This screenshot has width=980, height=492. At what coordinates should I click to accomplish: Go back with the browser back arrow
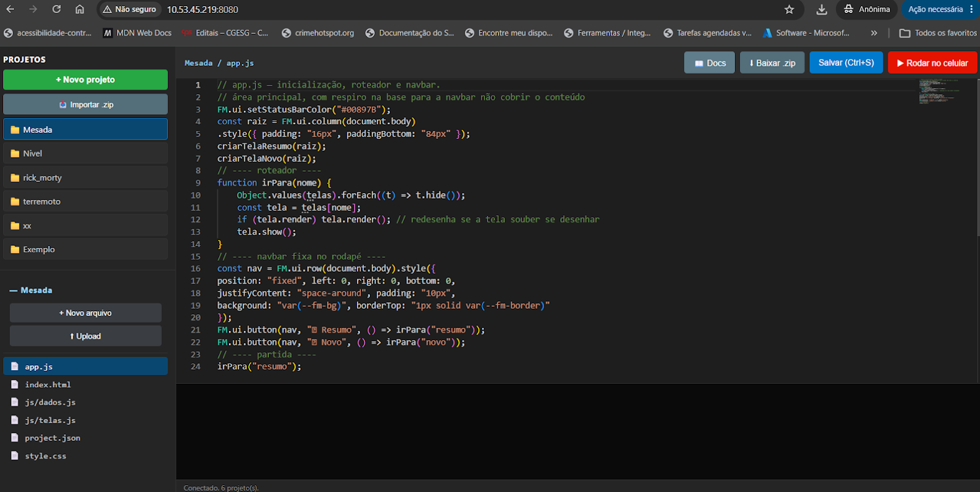click(10, 9)
